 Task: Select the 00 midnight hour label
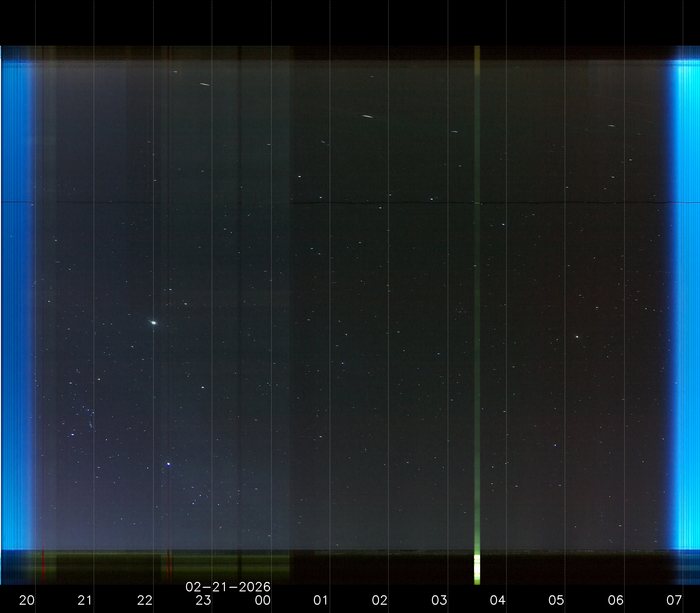click(262, 600)
